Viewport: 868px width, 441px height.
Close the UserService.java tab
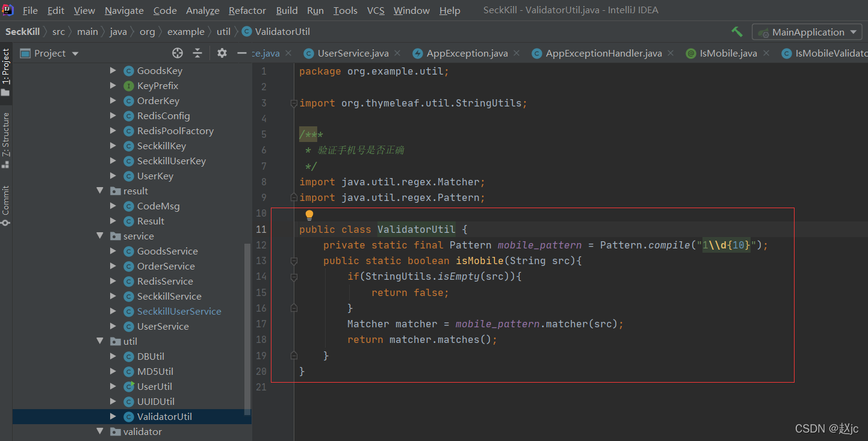point(397,53)
